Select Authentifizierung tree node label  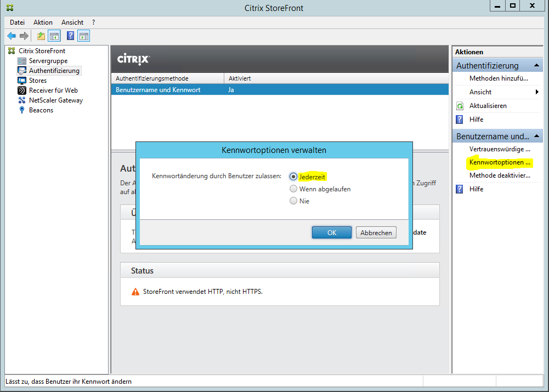[54, 71]
